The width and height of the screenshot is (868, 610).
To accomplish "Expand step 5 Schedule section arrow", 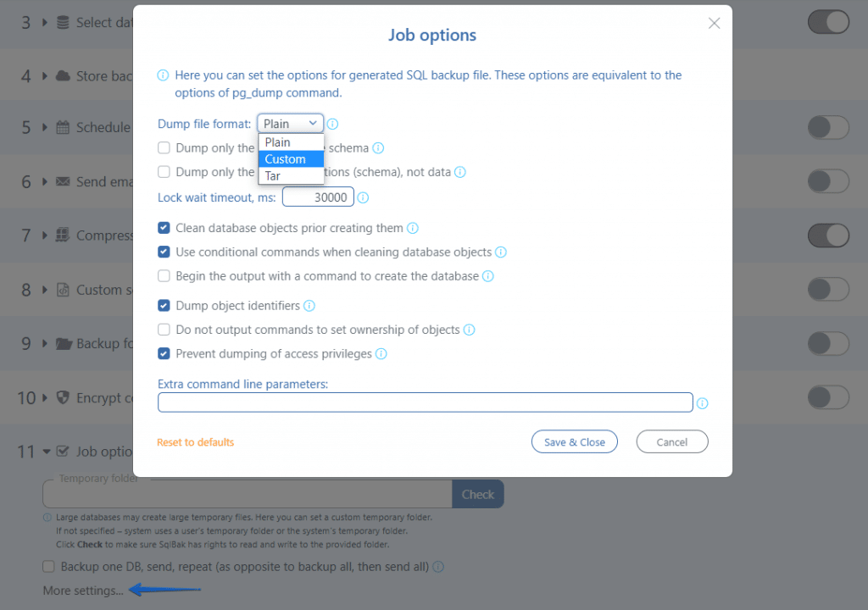I will 46,128.
